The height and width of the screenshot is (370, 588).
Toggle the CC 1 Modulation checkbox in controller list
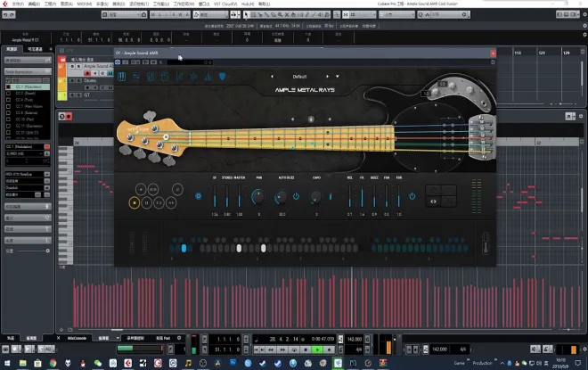[x=8, y=86]
